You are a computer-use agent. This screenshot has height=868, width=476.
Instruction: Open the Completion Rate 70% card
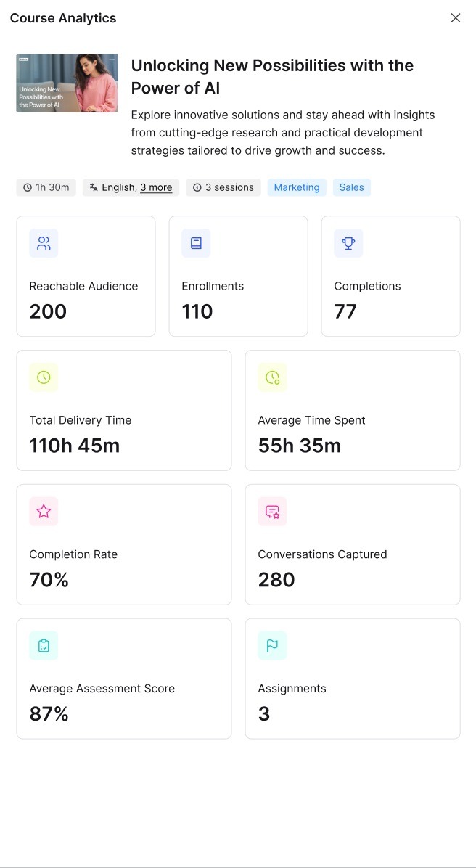click(x=123, y=544)
